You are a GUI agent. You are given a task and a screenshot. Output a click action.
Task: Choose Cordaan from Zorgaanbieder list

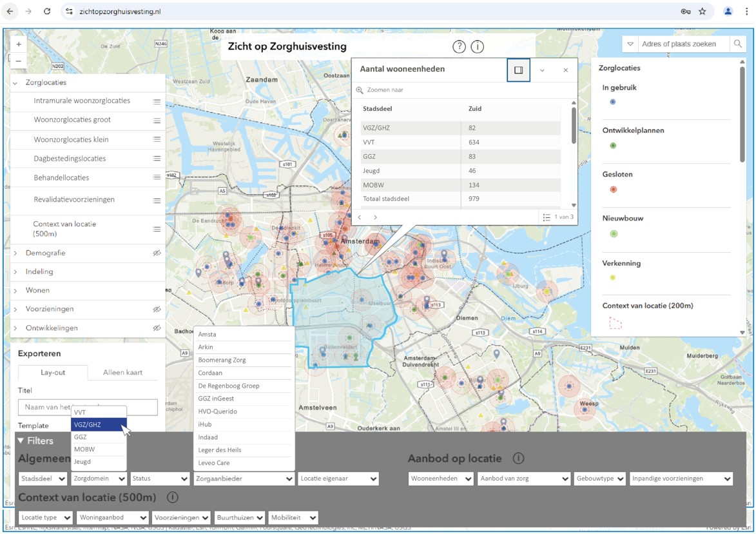244,373
